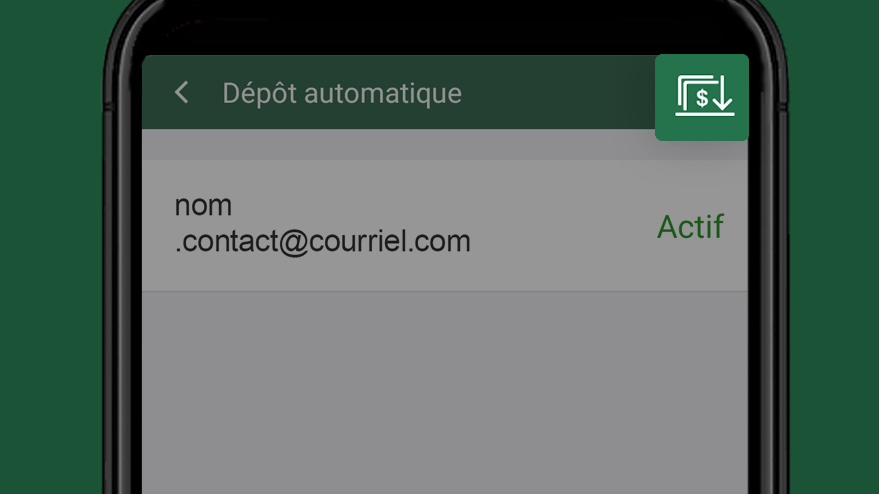Image resolution: width=879 pixels, height=494 pixels.
Task: Click the downward arrow in the deposit icon
Action: (723, 93)
